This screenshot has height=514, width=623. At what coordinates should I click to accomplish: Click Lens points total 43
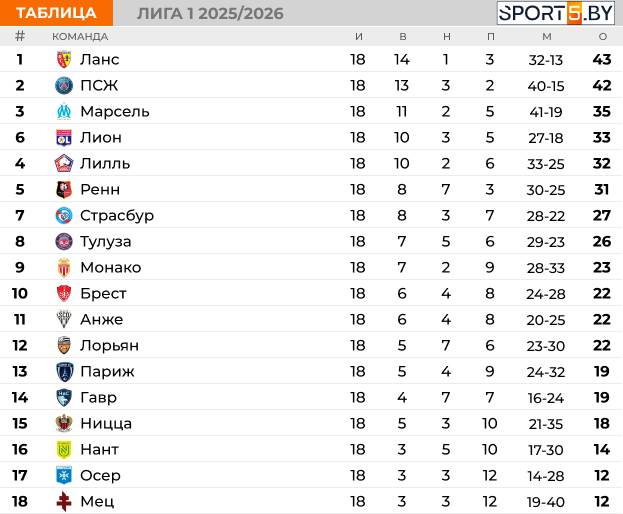click(x=602, y=59)
